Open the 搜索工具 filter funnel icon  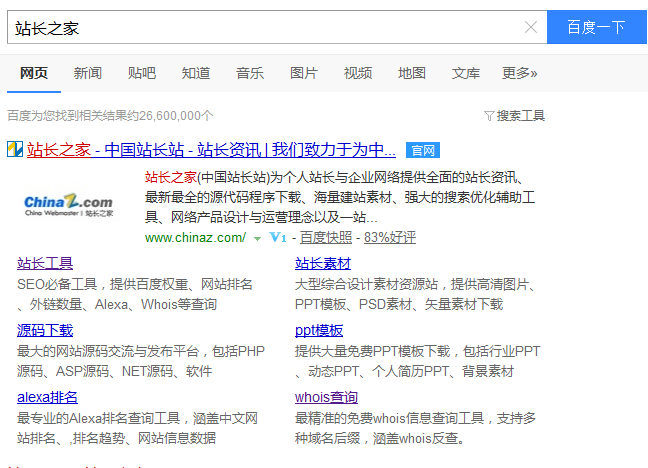[489, 116]
